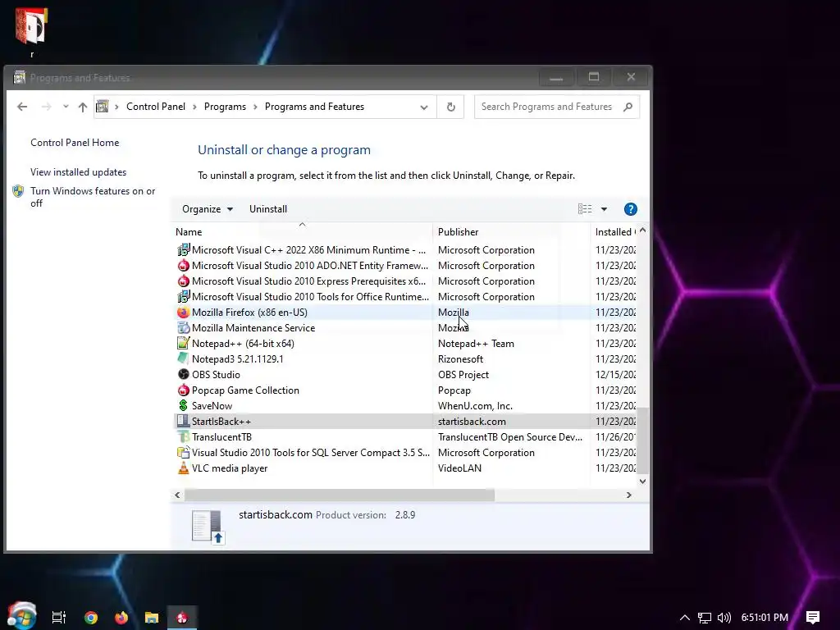This screenshot has width=840, height=630.
Task: Open the Start menu orb
Action: [x=22, y=615]
